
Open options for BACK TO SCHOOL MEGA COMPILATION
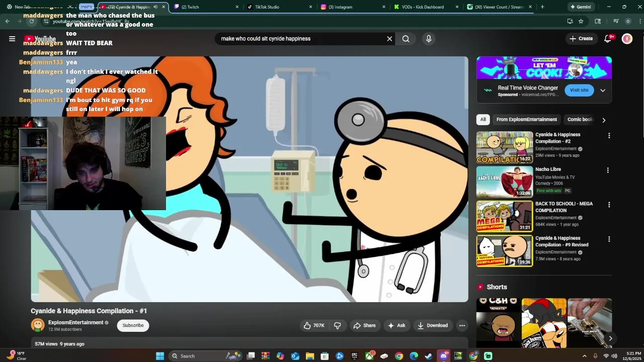[x=609, y=205]
